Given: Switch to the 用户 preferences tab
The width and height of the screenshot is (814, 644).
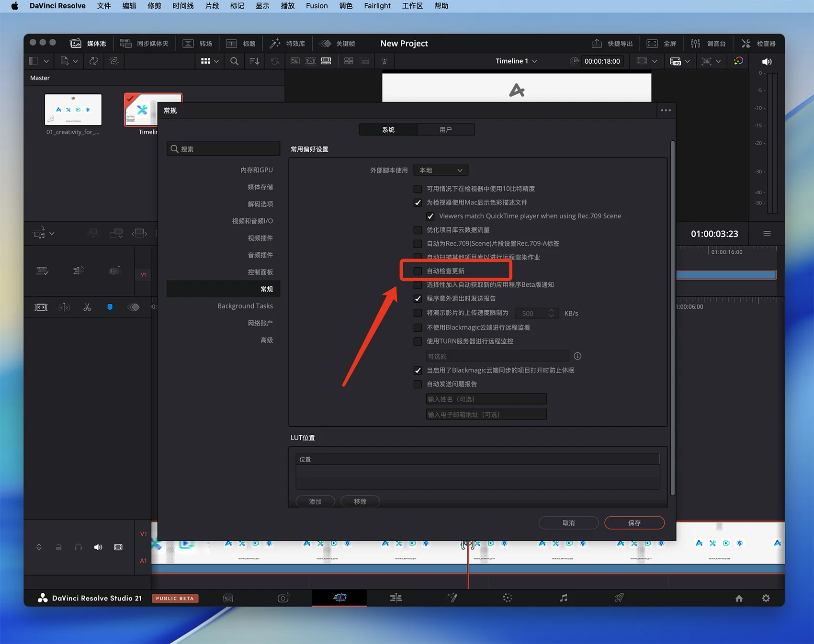Looking at the screenshot, I should 445,130.
